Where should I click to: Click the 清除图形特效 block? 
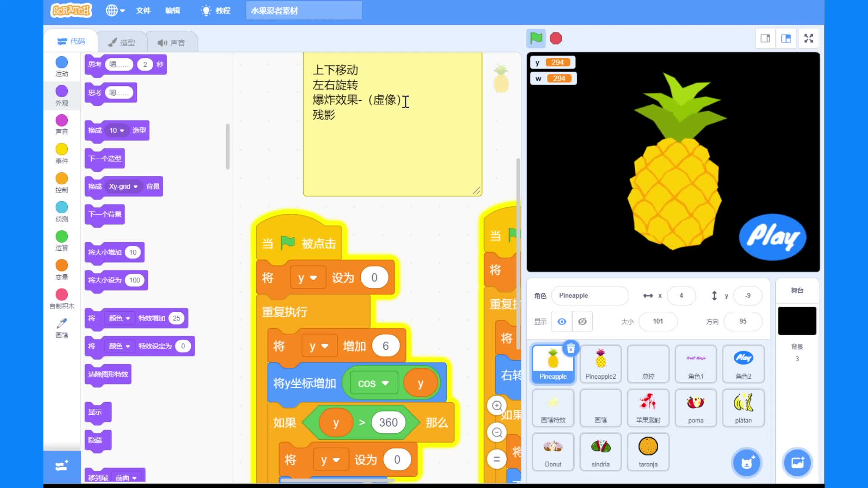[x=108, y=374]
